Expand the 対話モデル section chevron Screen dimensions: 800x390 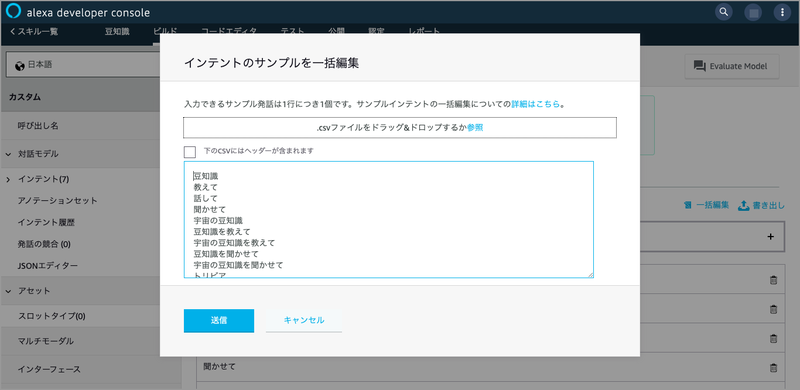pyautogui.click(x=9, y=154)
